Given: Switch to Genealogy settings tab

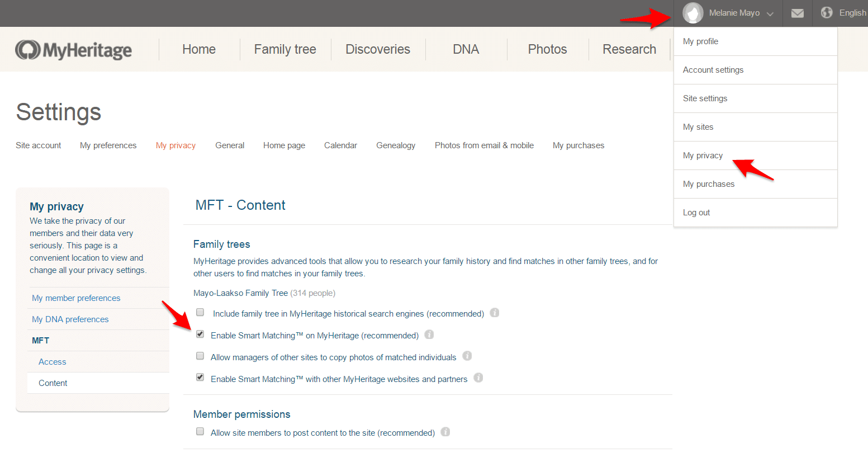Looking at the screenshot, I should tap(396, 145).
